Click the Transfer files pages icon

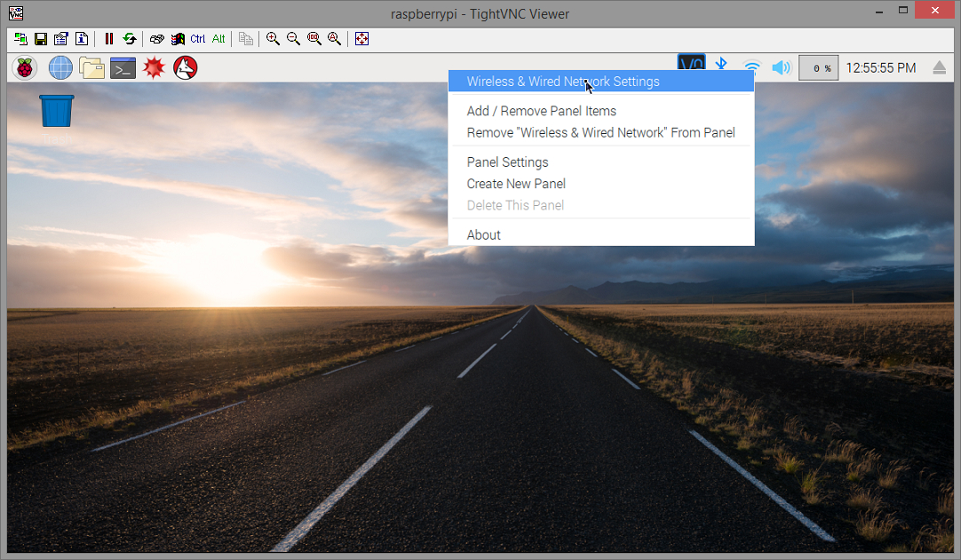pos(246,38)
